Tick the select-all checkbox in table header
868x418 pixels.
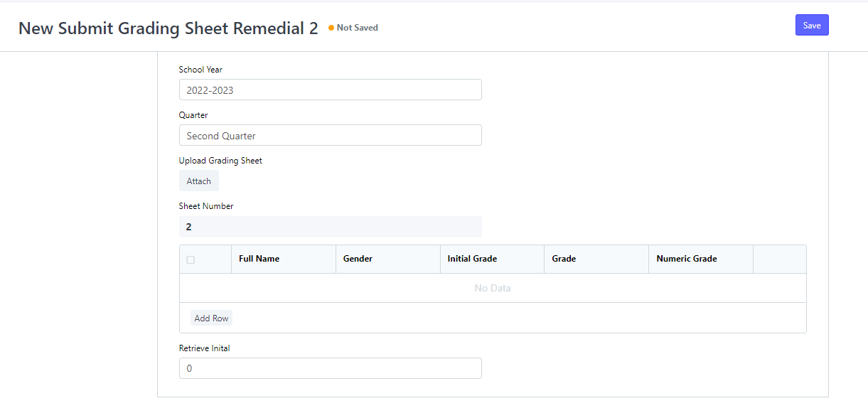191,259
